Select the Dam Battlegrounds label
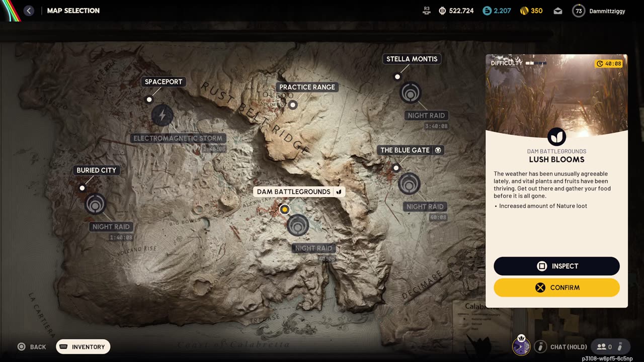Image resolution: width=644 pixels, height=362 pixels. coord(299,192)
